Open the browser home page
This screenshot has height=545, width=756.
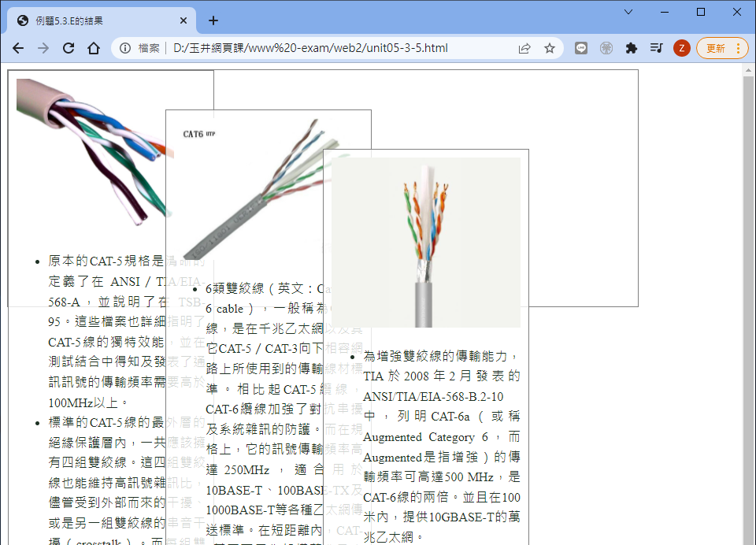(x=94, y=48)
